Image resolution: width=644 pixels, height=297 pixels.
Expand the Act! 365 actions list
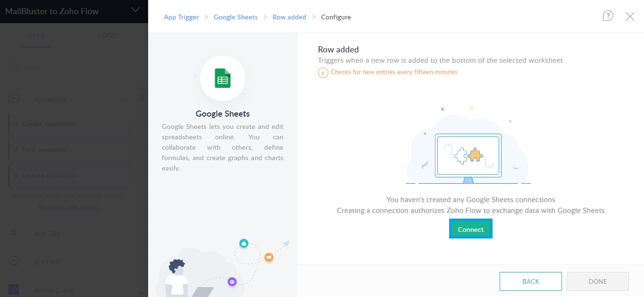(123, 233)
